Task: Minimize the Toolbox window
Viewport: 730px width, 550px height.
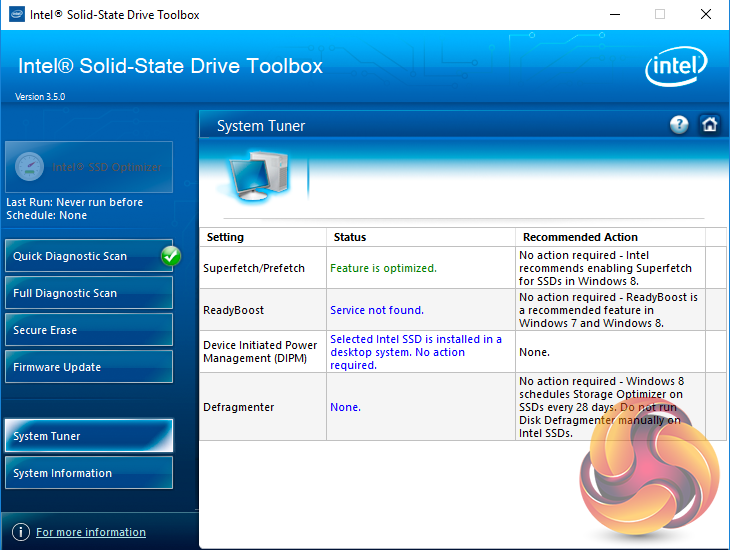Action: (613, 15)
